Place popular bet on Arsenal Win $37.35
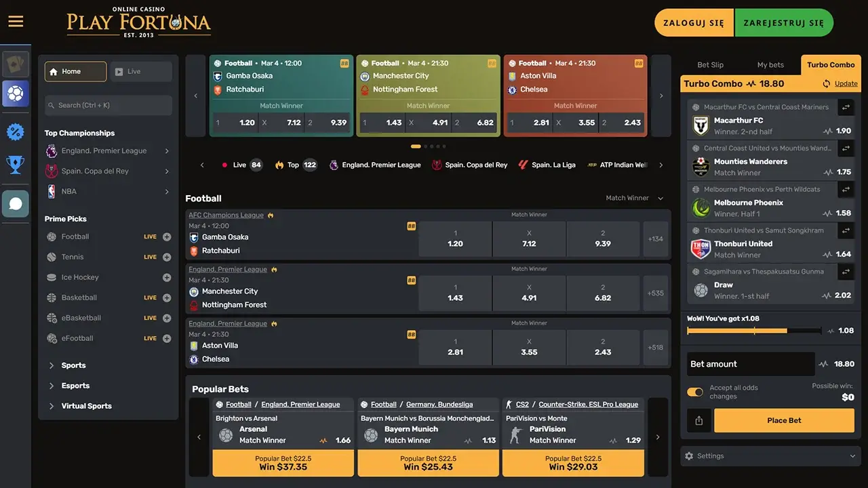The image size is (868, 488). pos(283,463)
